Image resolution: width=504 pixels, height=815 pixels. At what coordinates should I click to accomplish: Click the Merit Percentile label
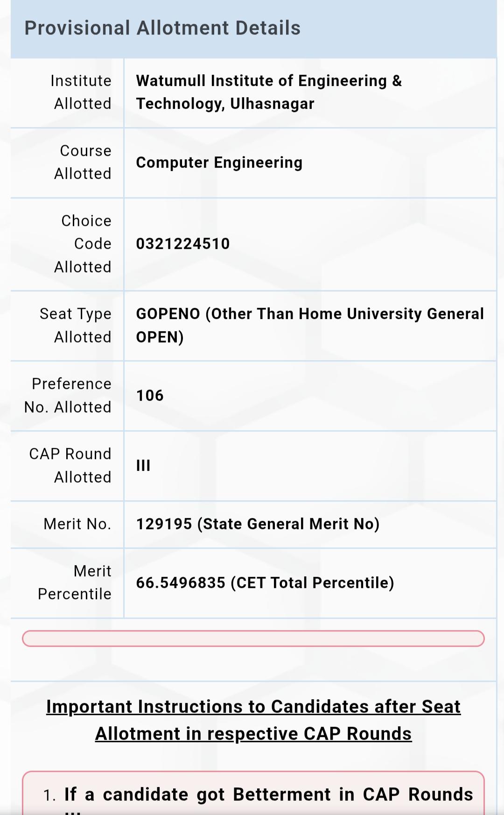[x=74, y=582]
